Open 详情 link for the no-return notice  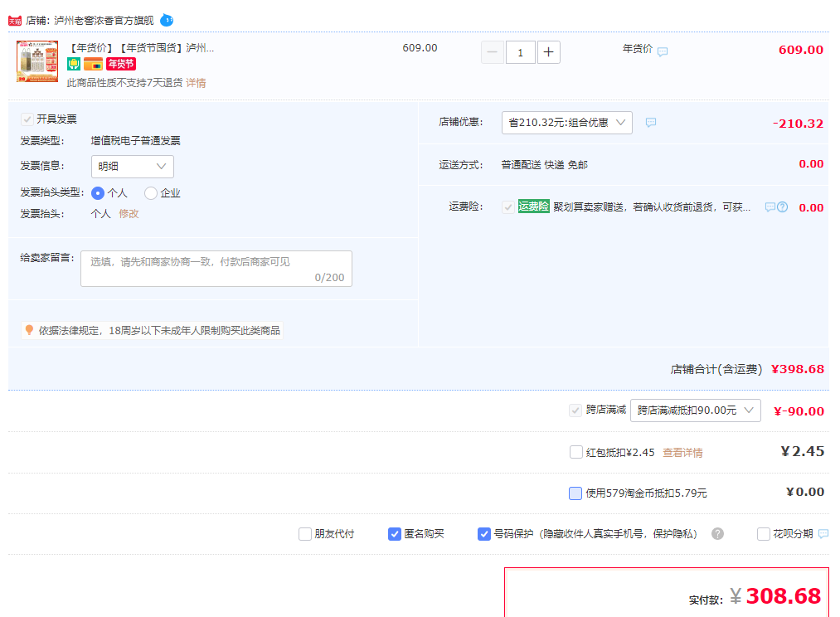coord(196,83)
